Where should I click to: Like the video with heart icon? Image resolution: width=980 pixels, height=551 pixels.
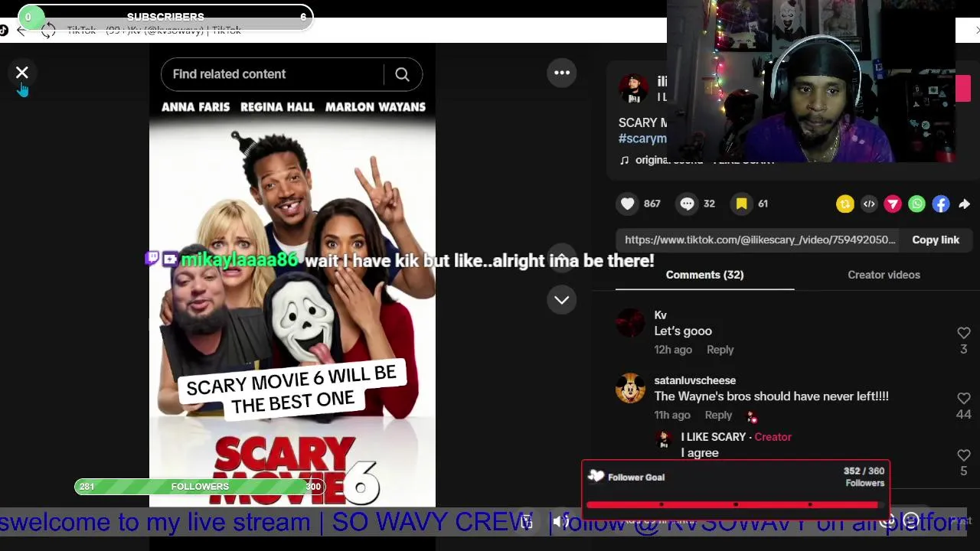(x=627, y=204)
